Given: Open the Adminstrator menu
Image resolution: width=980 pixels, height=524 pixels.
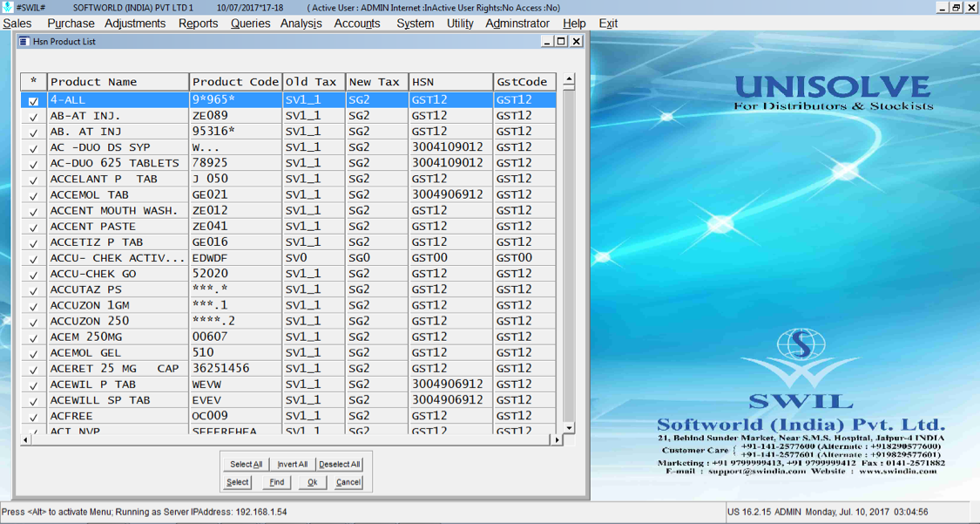Looking at the screenshot, I should point(517,24).
